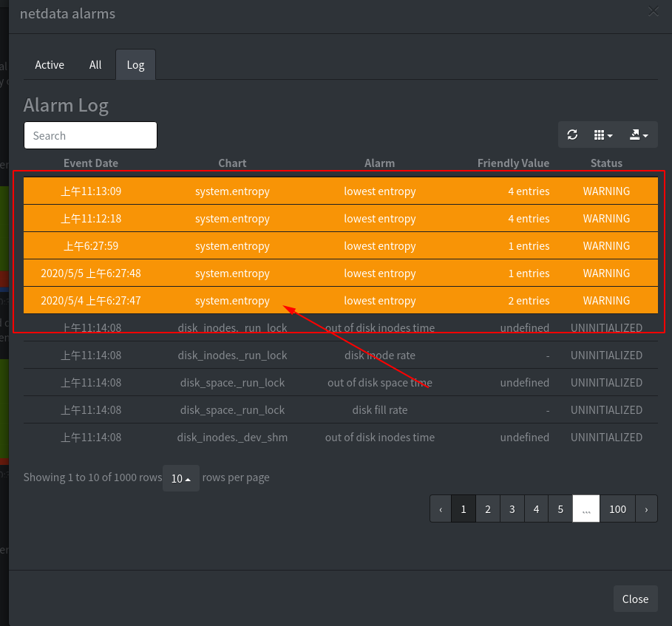Open the export data dropdown

pos(639,135)
